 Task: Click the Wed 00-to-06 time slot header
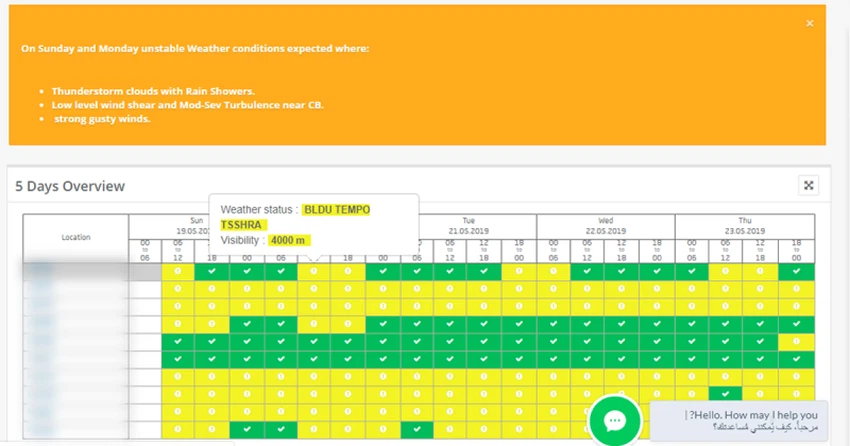pos(554,250)
